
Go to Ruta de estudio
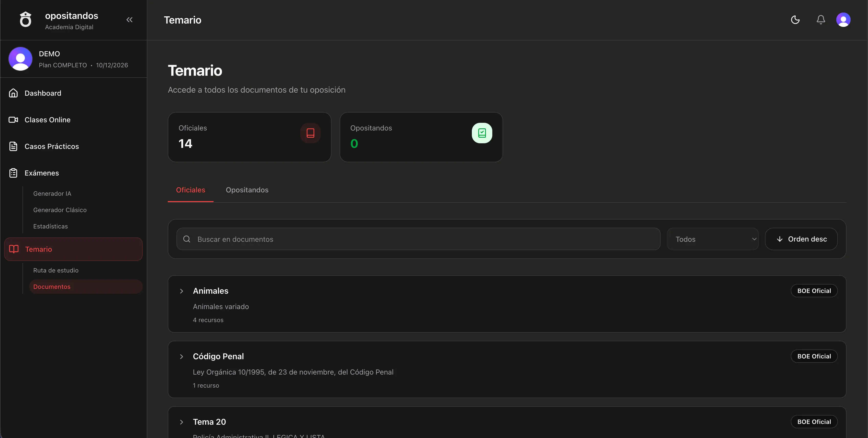[x=56, y=270]
